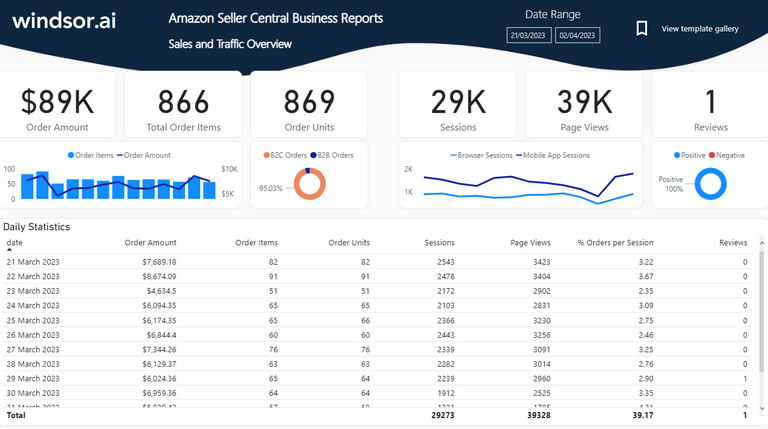
Task: Sort table by the date column header
Action: tap(15, 242)
